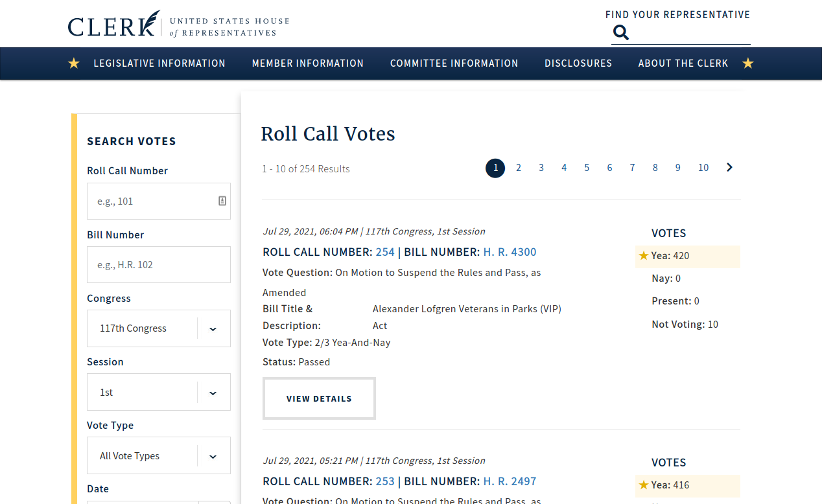
Task: Click the Search Votes sidebar heading
Action: (132, 141)
